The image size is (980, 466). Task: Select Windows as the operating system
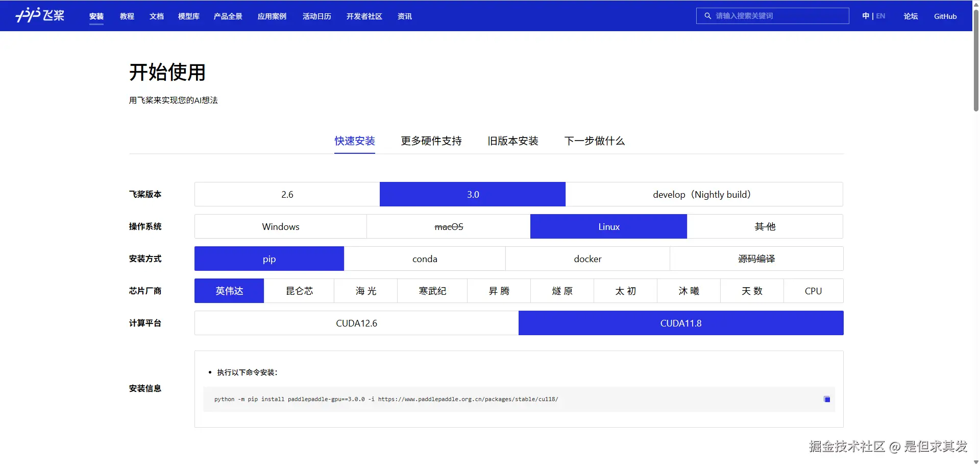point(280,226)
